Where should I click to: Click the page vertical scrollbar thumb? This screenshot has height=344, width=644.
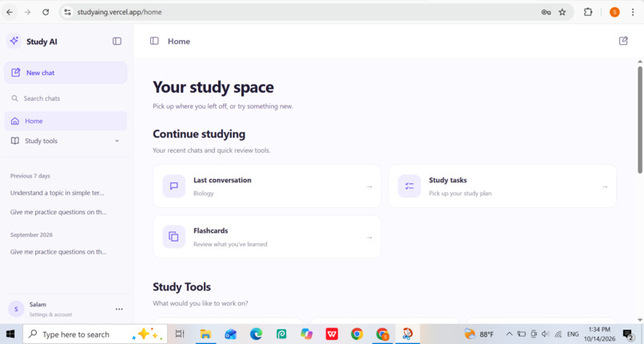click(640, 119)
